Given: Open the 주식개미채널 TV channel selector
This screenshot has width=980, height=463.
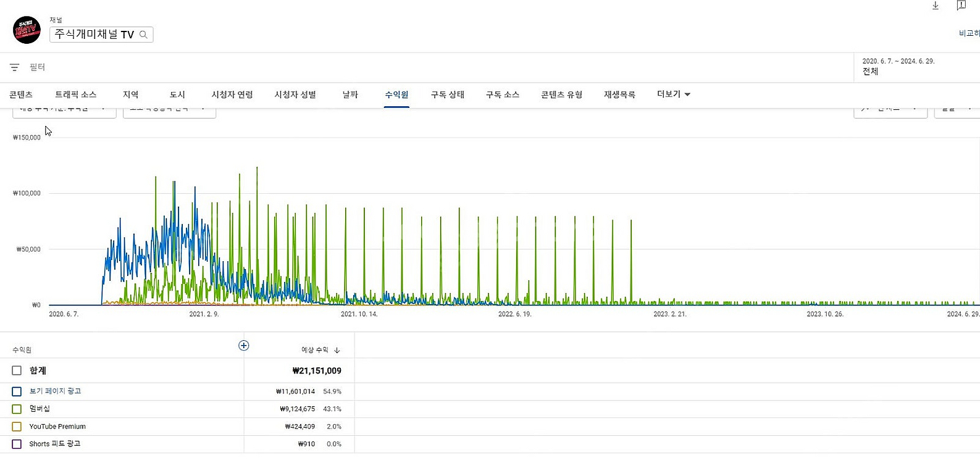Looking at the screenshot, I should click(x=94, y=35).
